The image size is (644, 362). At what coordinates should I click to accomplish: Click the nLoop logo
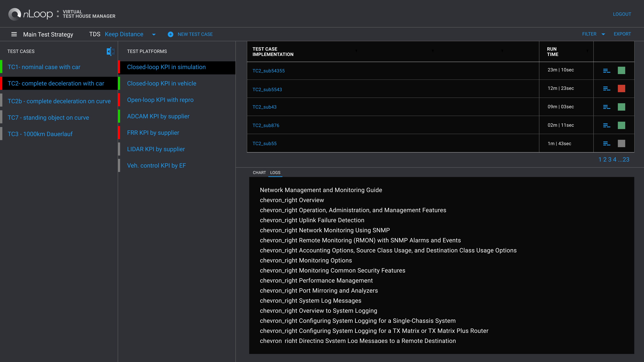click(x=31, y=14)
